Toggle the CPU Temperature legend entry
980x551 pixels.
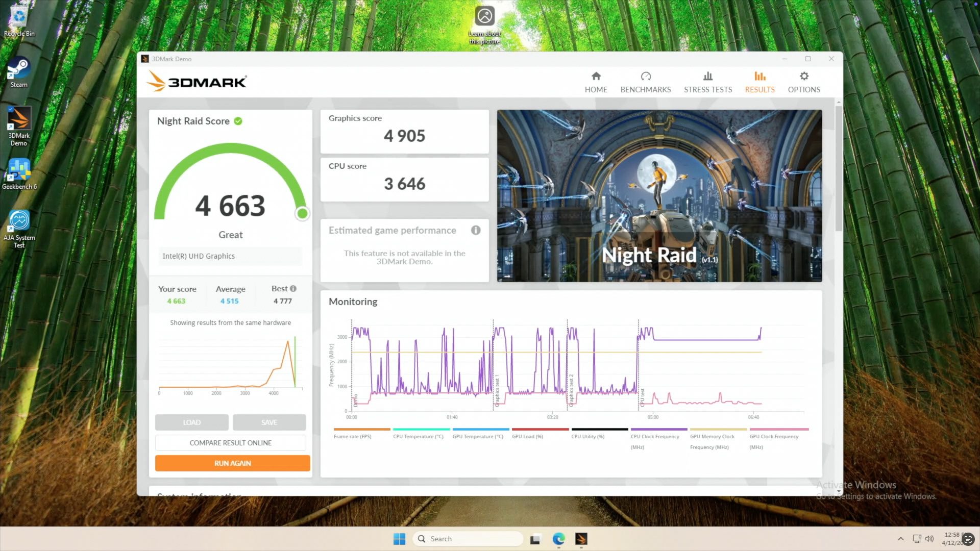[419, 436]
